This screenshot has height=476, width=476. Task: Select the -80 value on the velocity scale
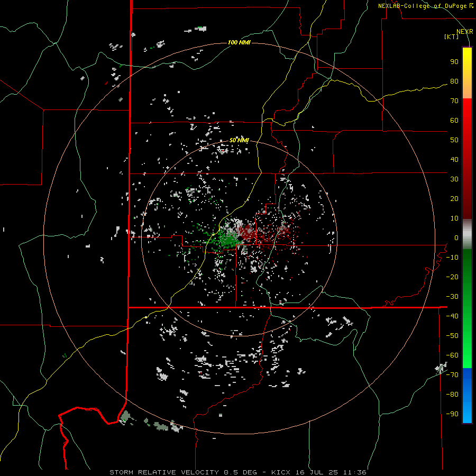click(x=452, y=395)
